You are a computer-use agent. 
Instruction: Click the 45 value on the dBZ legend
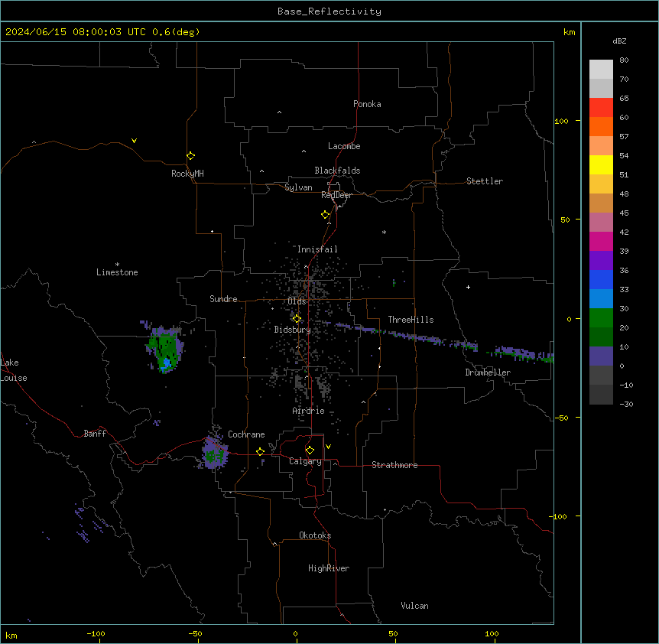click(x=624, y=213)
